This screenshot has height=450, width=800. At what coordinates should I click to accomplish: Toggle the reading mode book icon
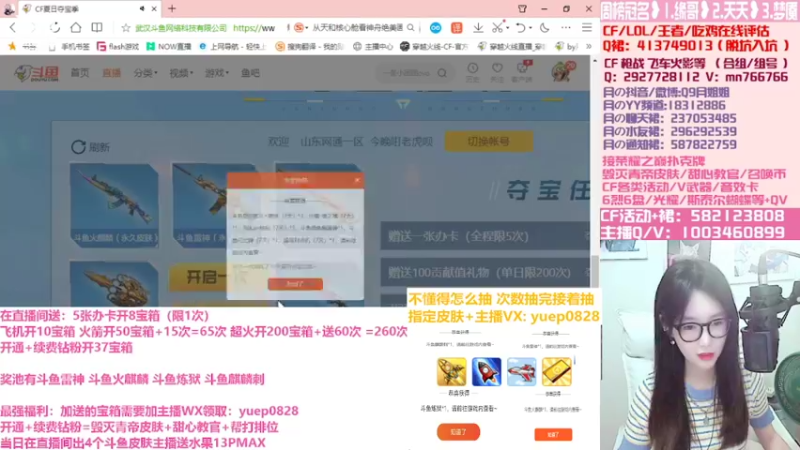(96, 28)
